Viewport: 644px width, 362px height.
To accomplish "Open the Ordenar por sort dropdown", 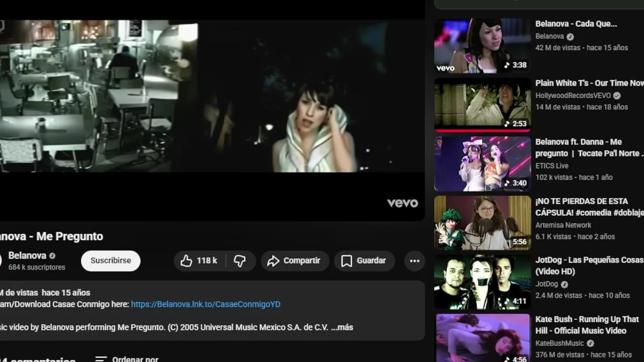I will pyautogui.click(x=127, y=359).
